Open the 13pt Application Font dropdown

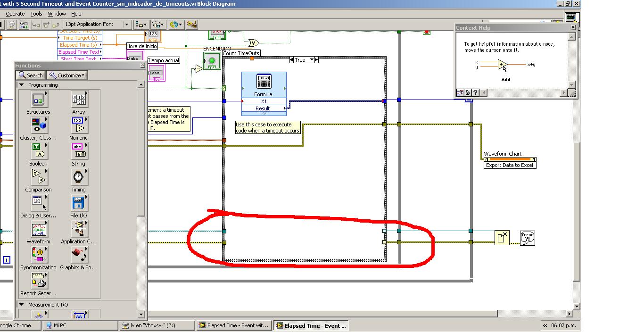click(97, 25)
